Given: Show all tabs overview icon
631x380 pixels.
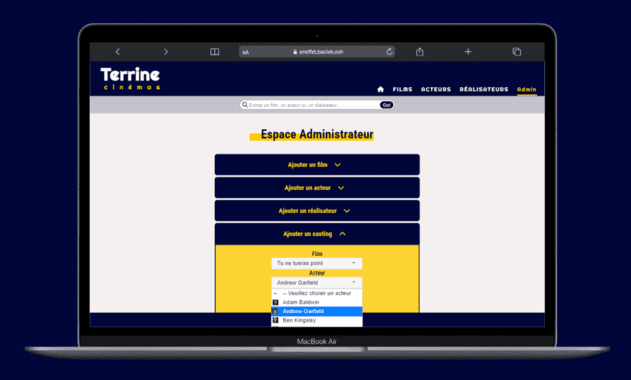Looking at the screenshot, I should [517, 52].
